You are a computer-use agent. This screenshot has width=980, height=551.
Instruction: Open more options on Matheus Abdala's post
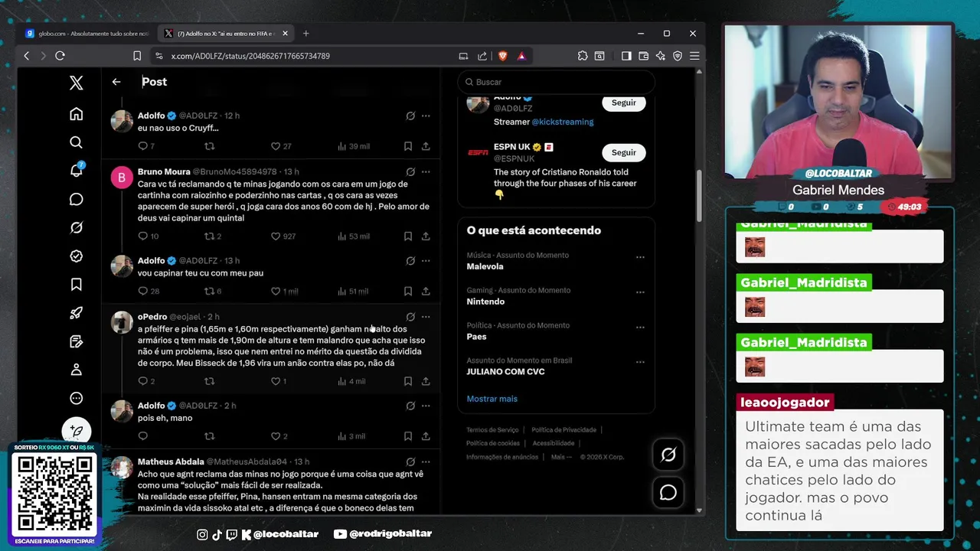[x=426, y=462]
